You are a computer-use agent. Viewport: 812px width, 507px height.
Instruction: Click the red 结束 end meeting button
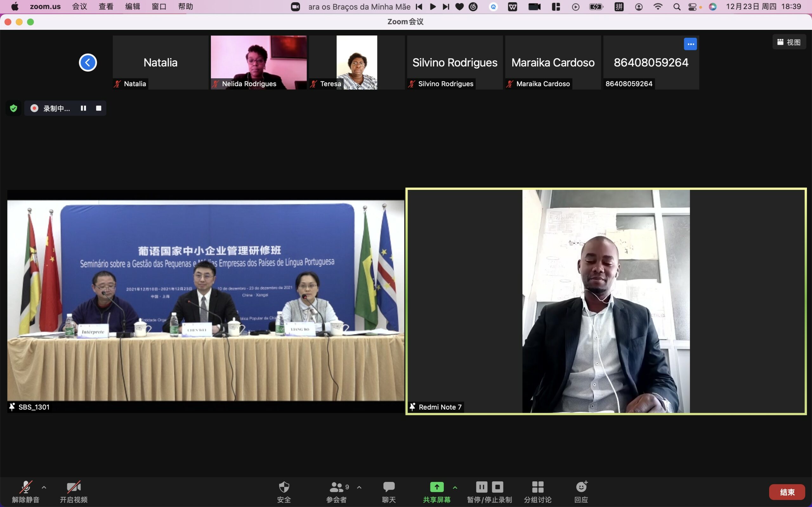coord(787,492)
